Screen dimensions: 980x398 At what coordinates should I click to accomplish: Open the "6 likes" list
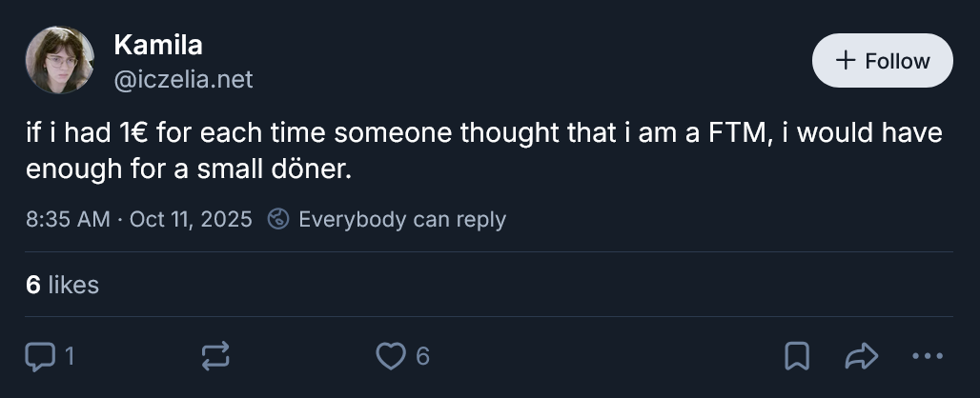[x=62, y=284]
